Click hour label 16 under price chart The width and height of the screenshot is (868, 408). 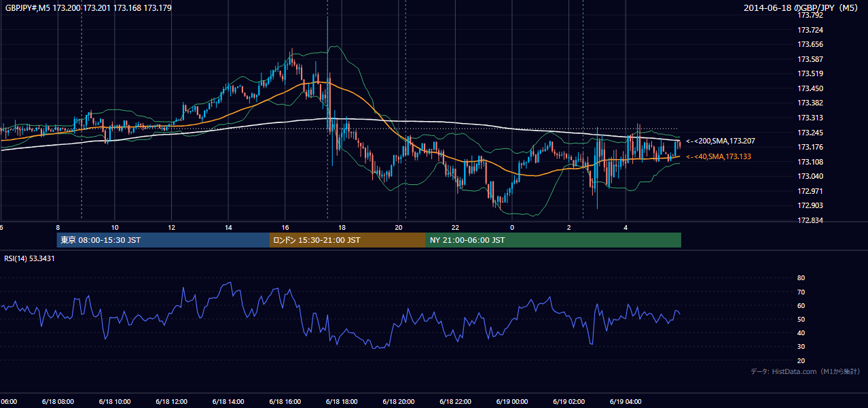pos(285,228)
